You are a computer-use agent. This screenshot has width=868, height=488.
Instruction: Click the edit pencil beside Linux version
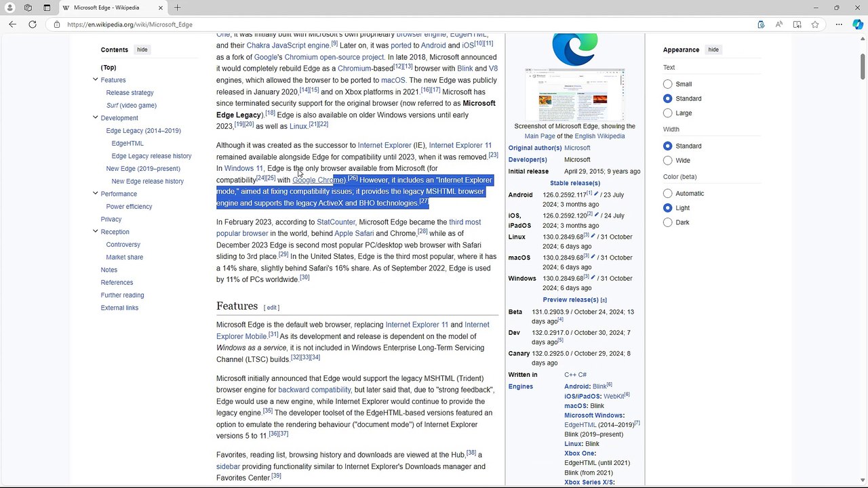593,237
